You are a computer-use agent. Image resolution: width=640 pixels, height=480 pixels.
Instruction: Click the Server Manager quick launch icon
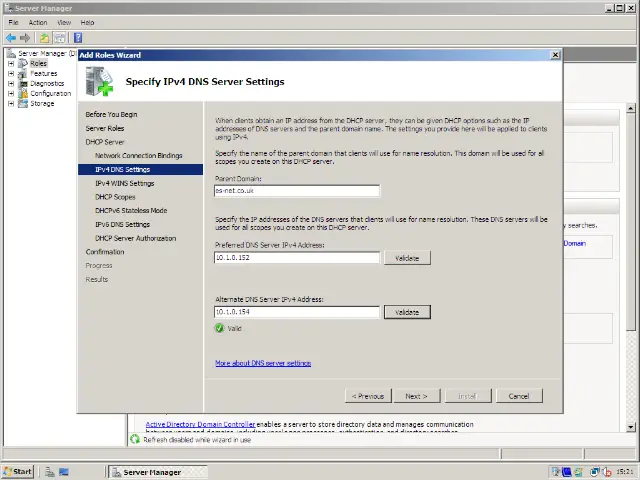pyautogui.click(x=49, y=472)
